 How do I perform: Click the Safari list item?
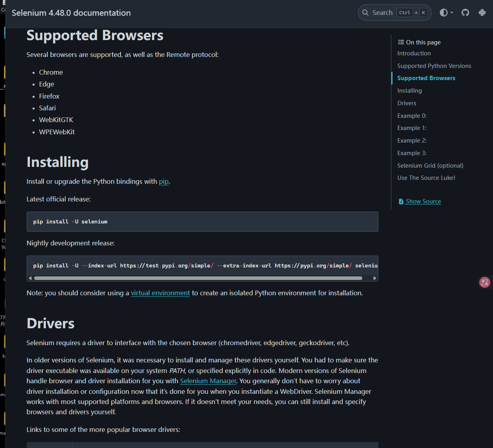point(47,108)
